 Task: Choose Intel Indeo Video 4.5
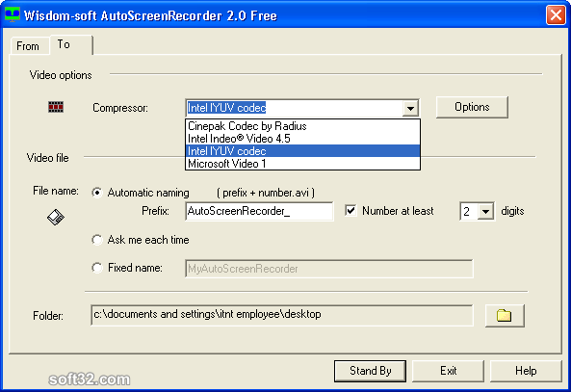point(302,139)
